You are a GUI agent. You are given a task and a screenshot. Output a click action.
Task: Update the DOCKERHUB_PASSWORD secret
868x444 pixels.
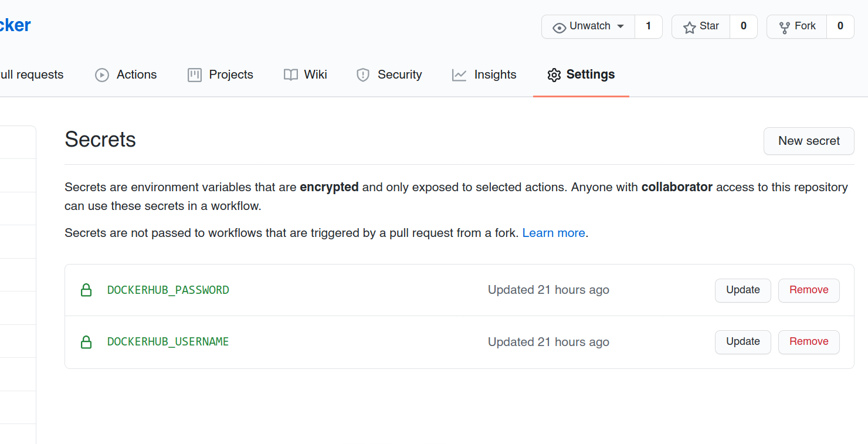tap(743, 290)
